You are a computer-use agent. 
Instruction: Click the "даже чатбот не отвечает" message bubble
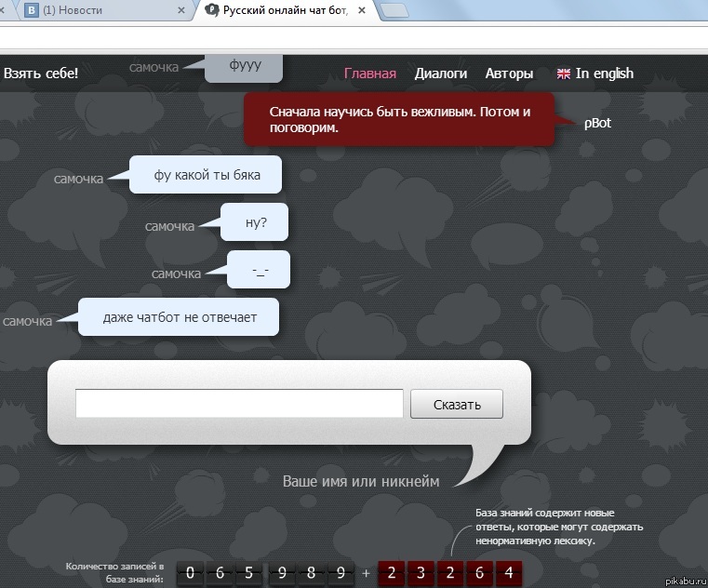pyautogui.click(x=179, y=317)
